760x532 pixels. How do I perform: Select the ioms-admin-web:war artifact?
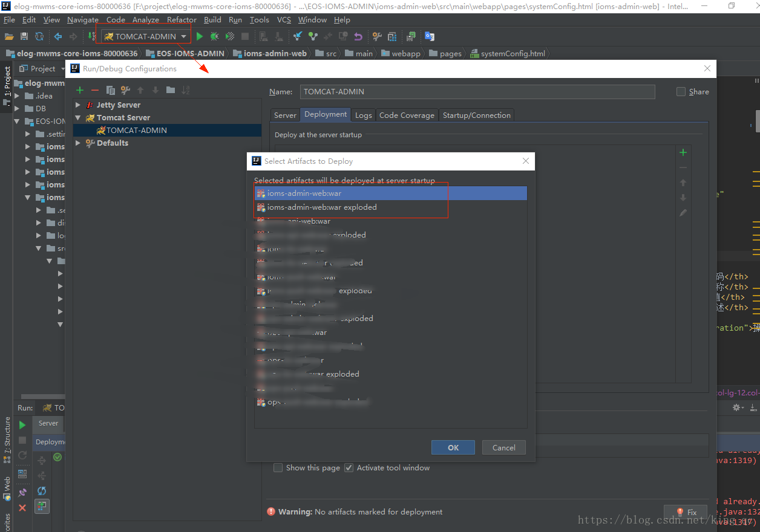tap(390, 193)
